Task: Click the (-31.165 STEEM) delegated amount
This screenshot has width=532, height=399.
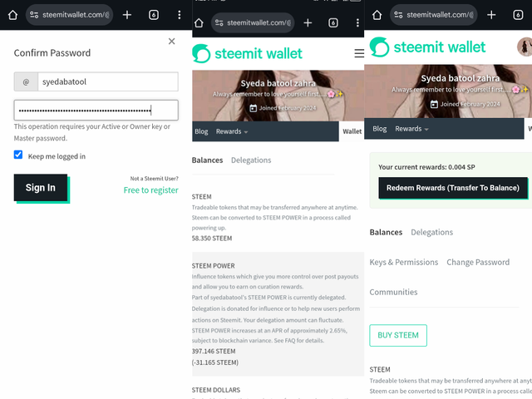Action: pos(215,362)
